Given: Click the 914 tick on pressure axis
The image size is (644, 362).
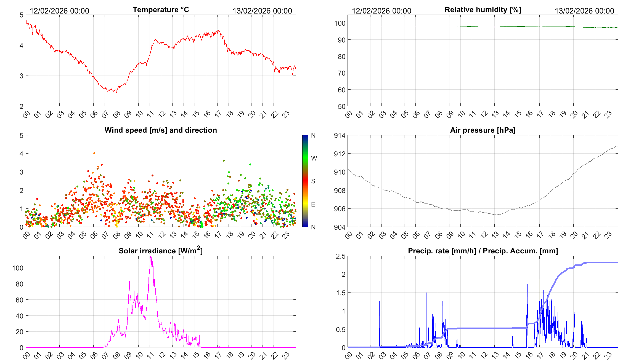Looking at the screenshot, I should pyautogui.click(x=340, y=135).
